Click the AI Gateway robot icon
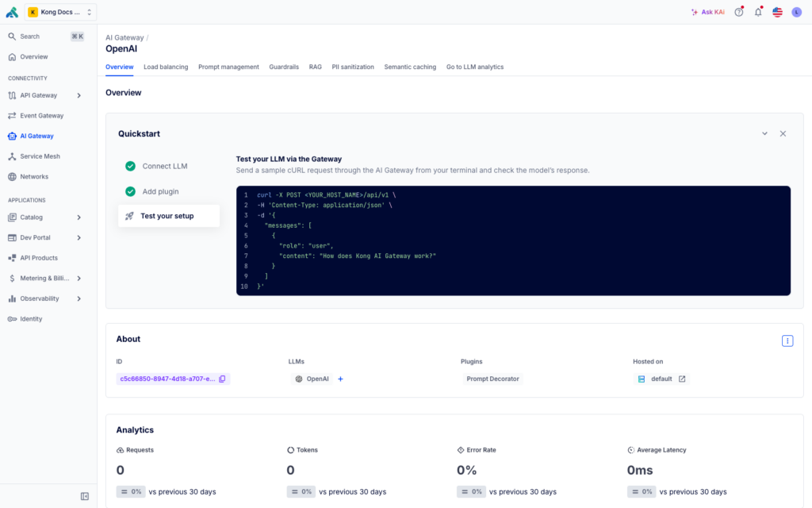The height and width of the screenshot is (508, 812). [12, 136]
